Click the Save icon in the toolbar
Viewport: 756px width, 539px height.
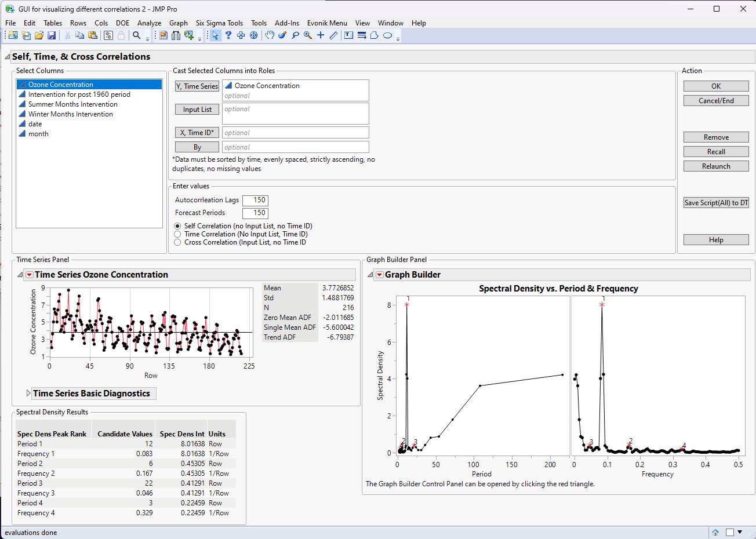[x=52, y=35]
